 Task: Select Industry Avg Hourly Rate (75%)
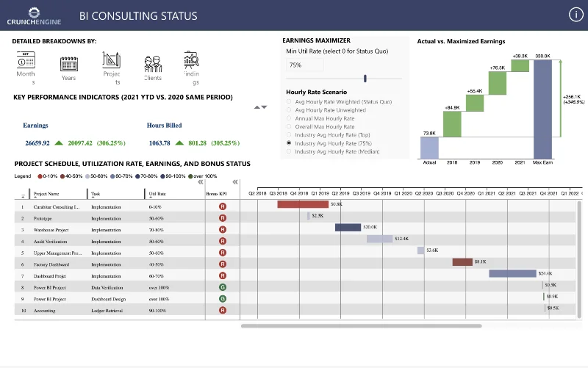tap(289, 143)
